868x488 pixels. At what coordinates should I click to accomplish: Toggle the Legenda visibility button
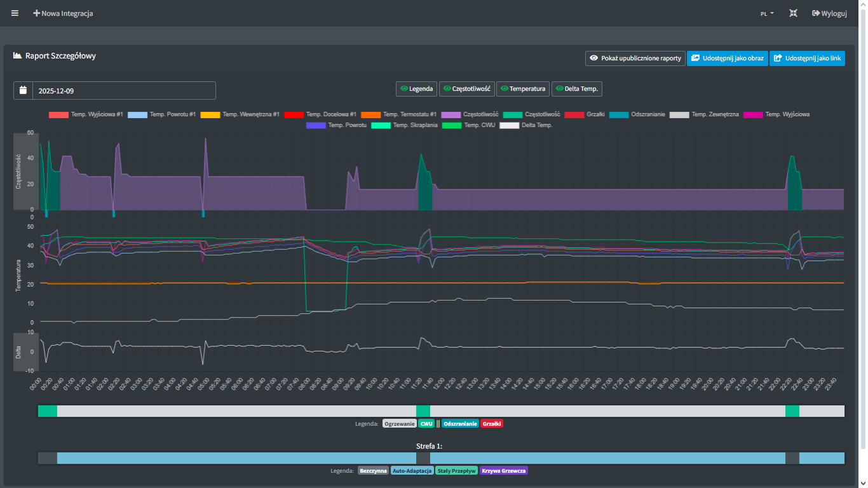416,89
